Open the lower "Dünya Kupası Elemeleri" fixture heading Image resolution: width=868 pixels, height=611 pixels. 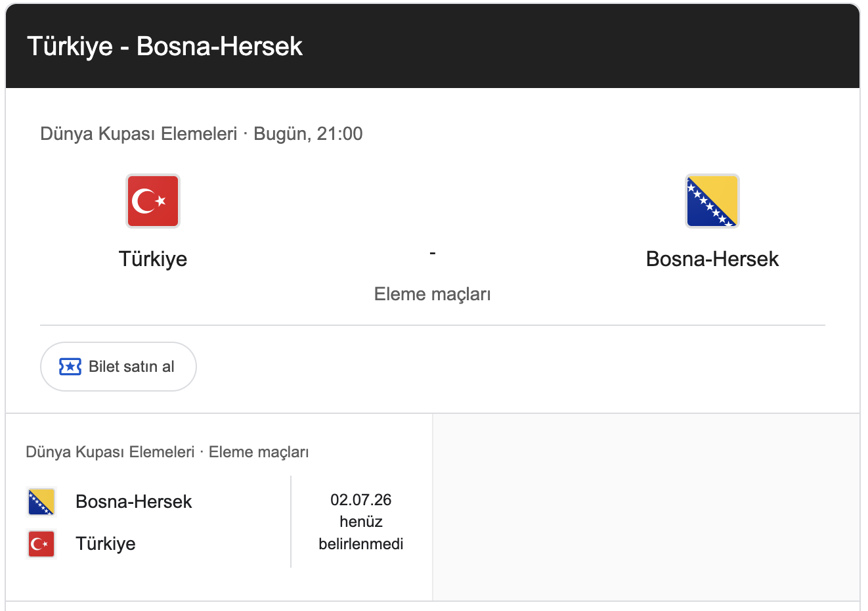(110, 452)
